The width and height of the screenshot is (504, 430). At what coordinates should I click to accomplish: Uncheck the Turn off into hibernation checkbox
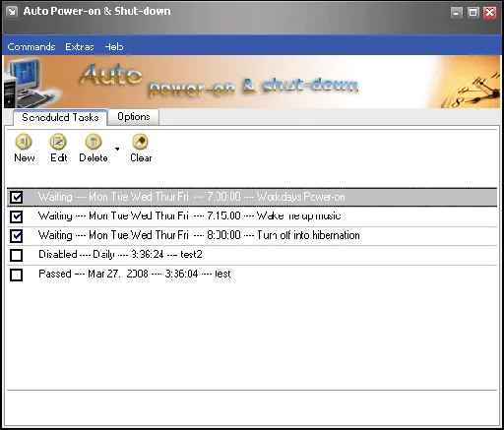coord(16,236)
